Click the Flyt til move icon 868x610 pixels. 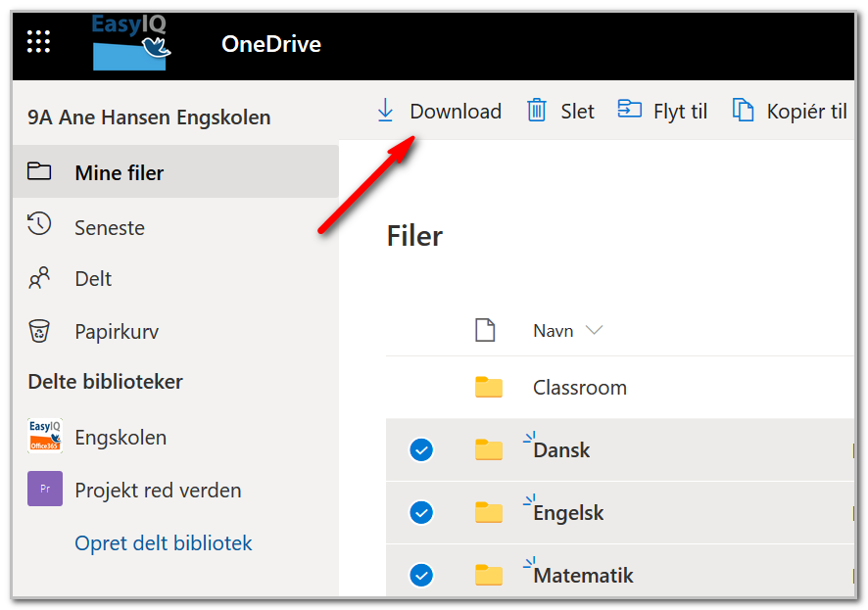[629, 109]
